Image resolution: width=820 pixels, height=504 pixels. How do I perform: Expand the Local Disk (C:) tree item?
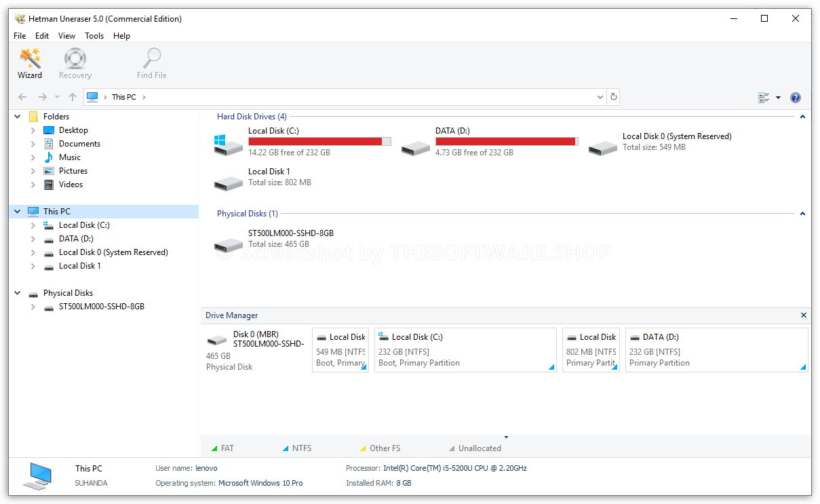33,225
